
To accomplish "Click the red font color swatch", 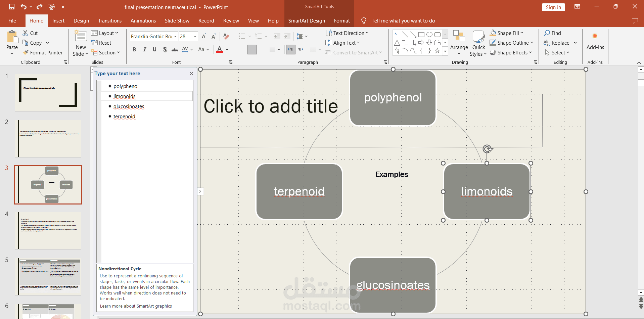I will click(x=220, y=49).
